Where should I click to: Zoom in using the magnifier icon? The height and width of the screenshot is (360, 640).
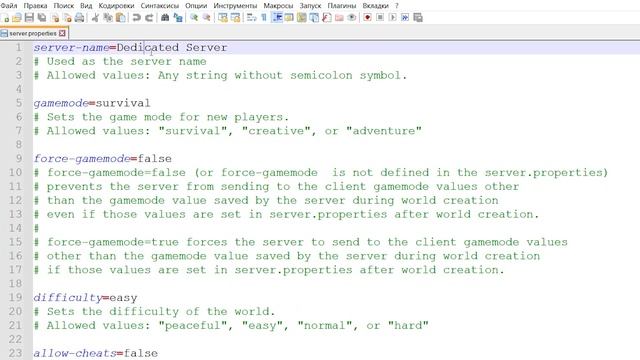click(x=194, y=18)
